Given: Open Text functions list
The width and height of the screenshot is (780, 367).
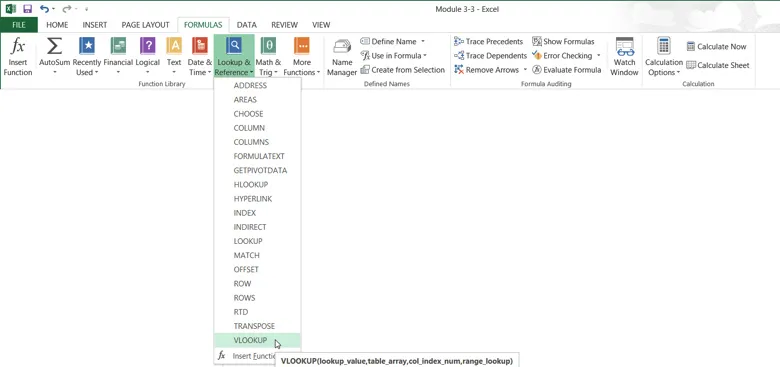Looking at the screenshot, I should [174, 57].
